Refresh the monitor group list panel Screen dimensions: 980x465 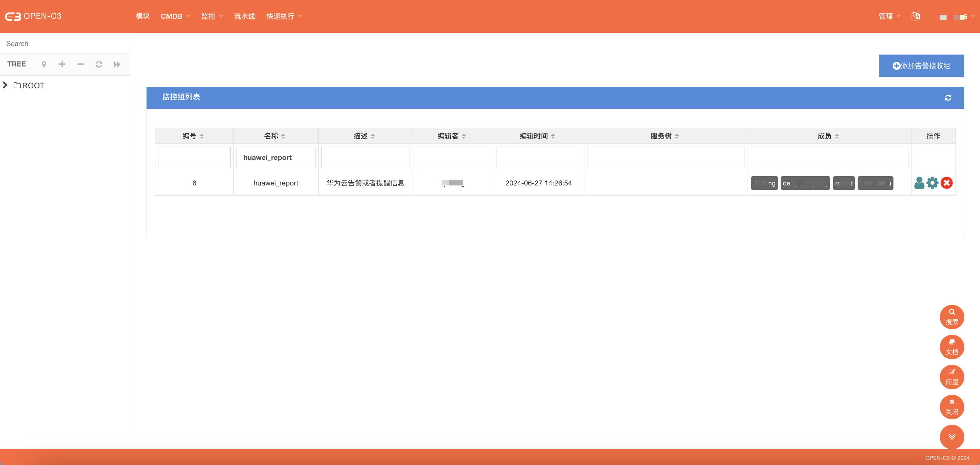[948, 98]
